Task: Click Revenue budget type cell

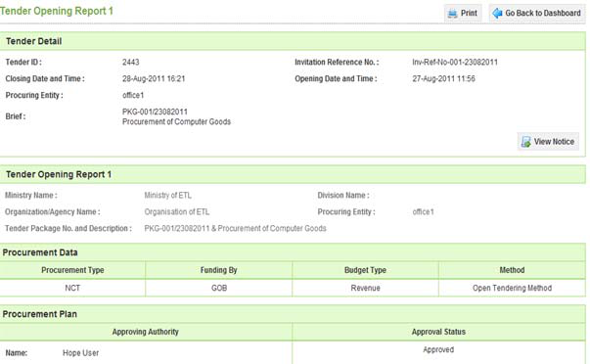Action: click(x=365, y=288)
